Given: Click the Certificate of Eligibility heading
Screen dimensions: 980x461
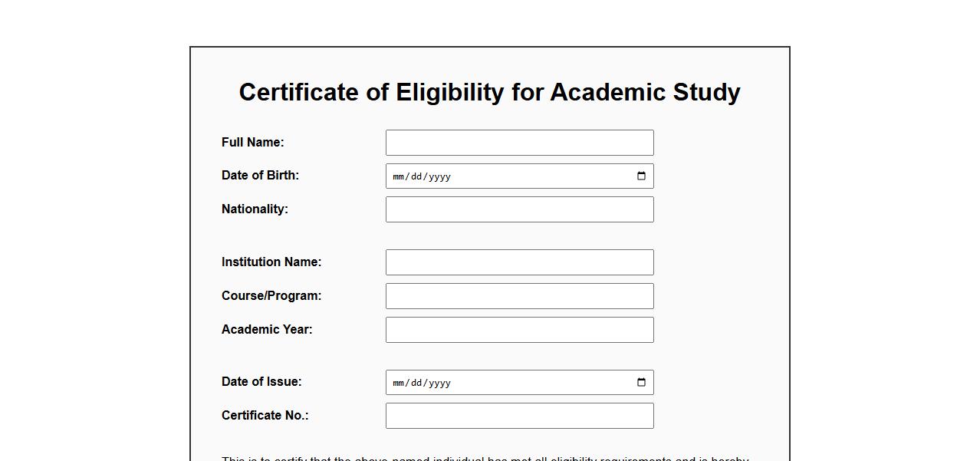Looking at the screenshot, I should click(489, 92).
